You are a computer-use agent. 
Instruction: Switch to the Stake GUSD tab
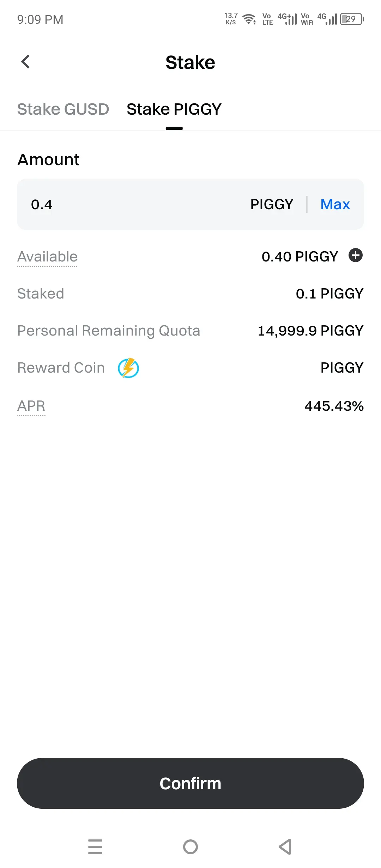63,109
